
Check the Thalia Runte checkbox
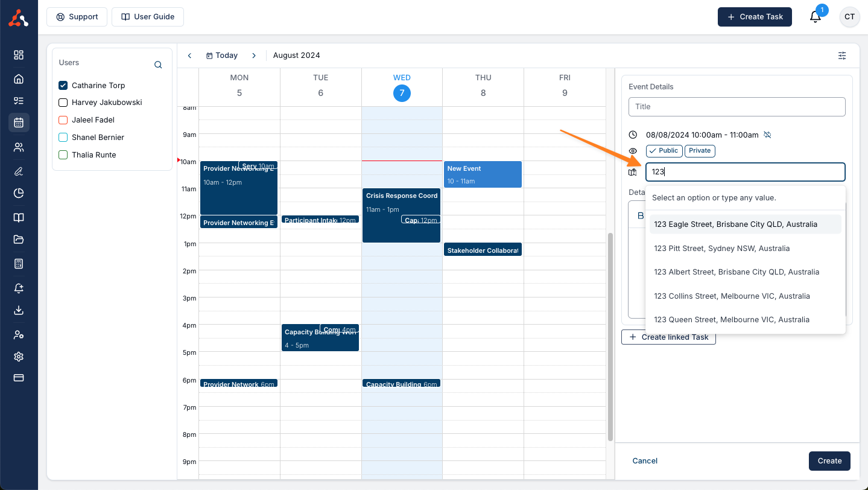[x=63, y=155]
